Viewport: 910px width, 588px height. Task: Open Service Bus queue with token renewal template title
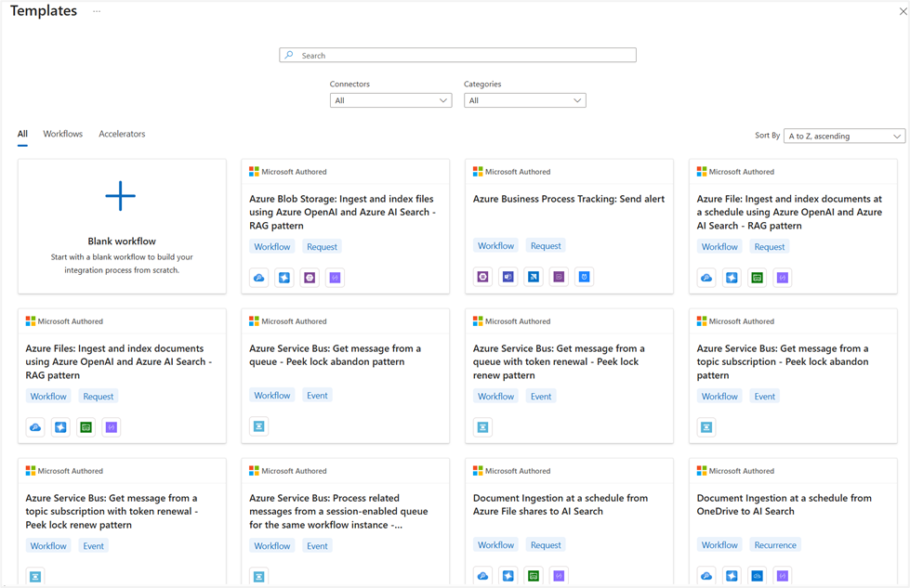click(x=559, y=362)
